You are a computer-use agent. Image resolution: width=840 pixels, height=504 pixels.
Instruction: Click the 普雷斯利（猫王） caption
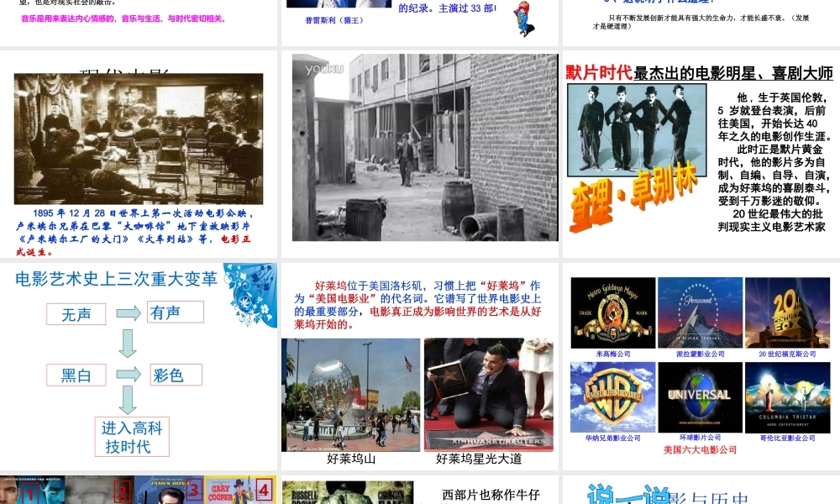click(x=334, y=20)
